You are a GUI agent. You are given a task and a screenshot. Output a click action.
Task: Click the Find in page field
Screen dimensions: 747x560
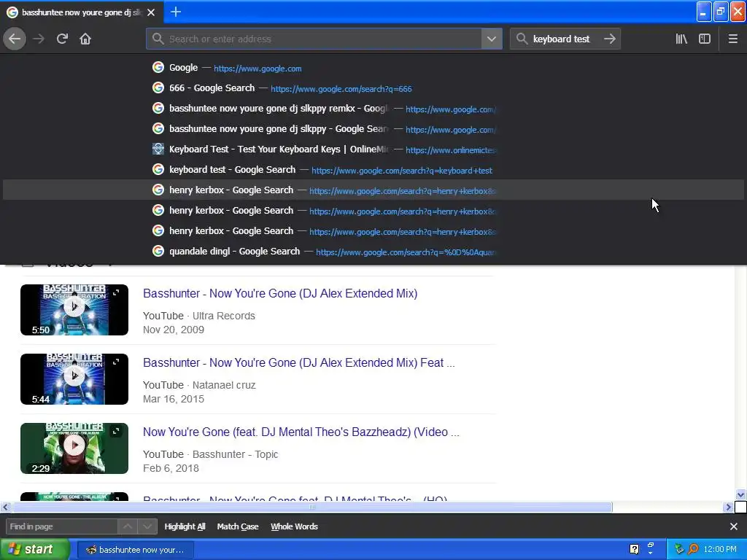coord(61,526)
